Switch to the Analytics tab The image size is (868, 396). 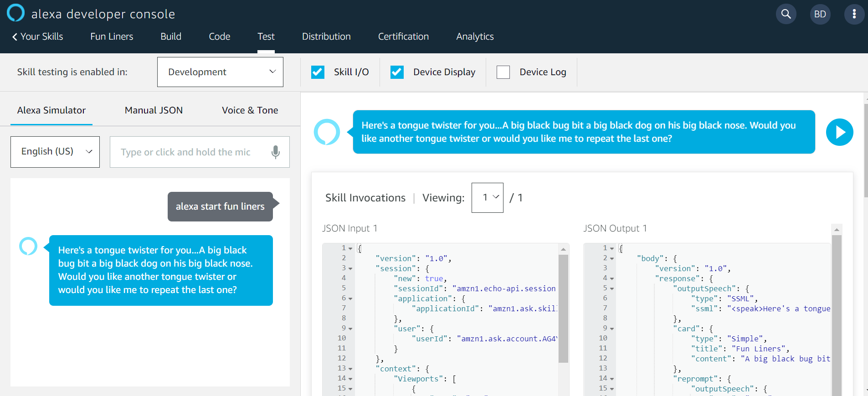point(475,36)
